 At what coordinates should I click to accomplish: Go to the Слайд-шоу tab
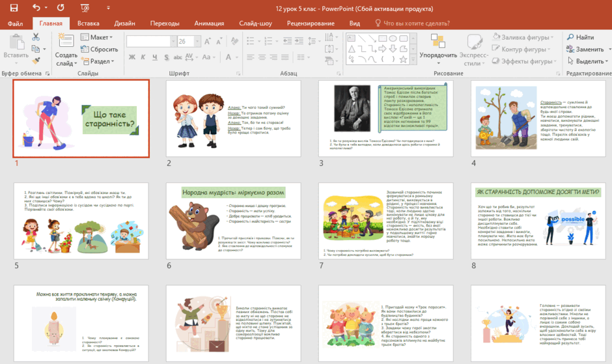(256, 23)
